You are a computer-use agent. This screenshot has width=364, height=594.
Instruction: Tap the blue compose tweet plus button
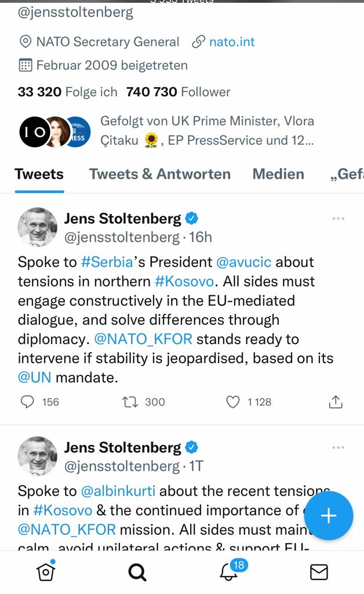pyautogui.click(x=329, y=516)
